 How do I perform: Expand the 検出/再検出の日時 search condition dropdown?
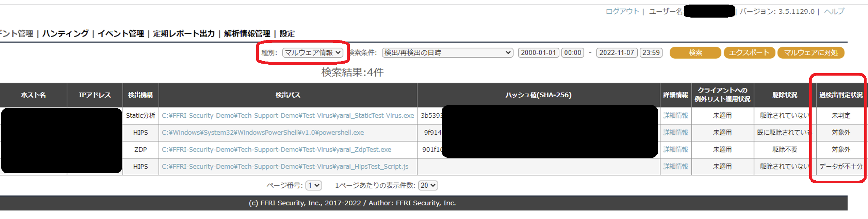pos(447,53)
